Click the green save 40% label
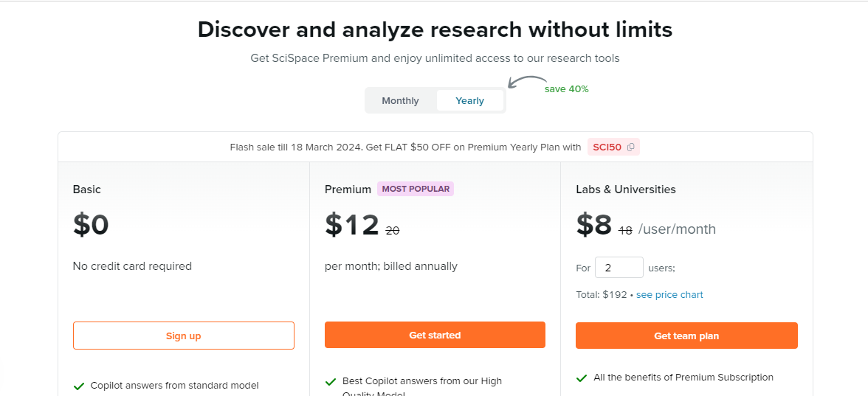The image size is (868, 396). (566, 89)
